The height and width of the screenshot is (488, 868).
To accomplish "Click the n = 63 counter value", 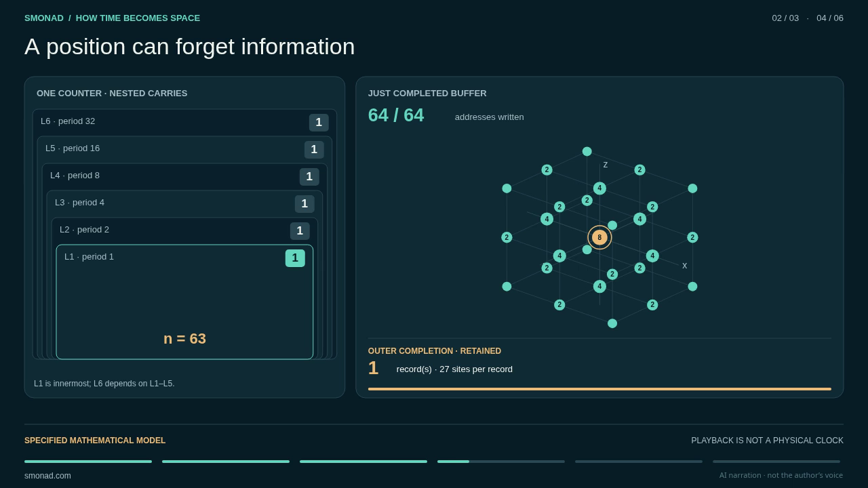I will point(184,339).
